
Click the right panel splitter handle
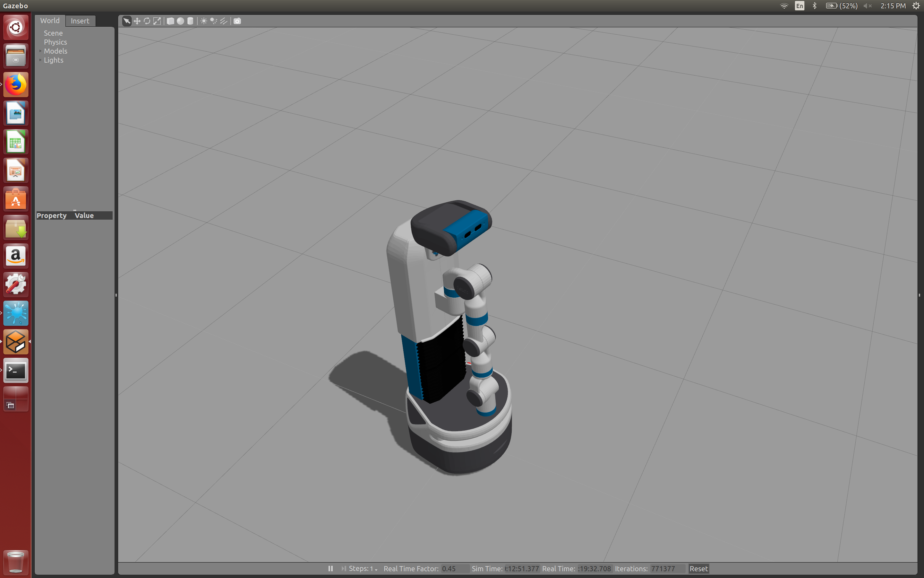[920, 295]
